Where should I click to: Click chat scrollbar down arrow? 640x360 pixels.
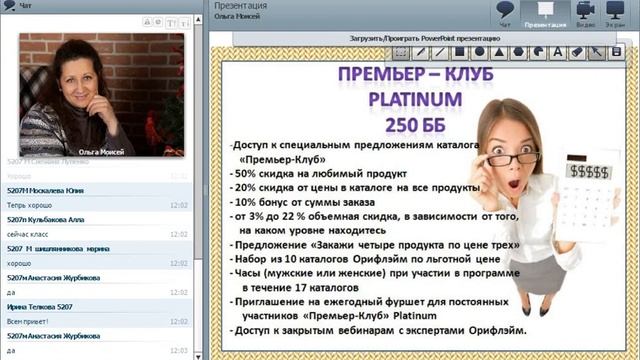click(198, 356)
